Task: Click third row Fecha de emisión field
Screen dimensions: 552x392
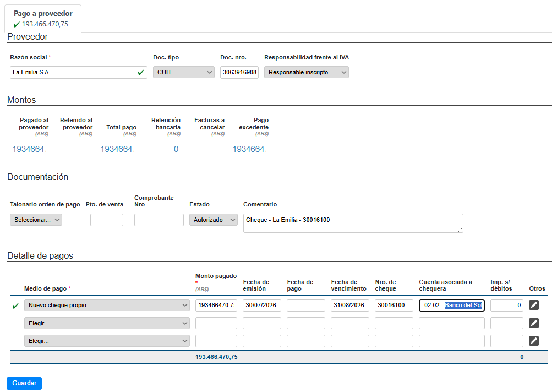Action: [x=262, y=341]
